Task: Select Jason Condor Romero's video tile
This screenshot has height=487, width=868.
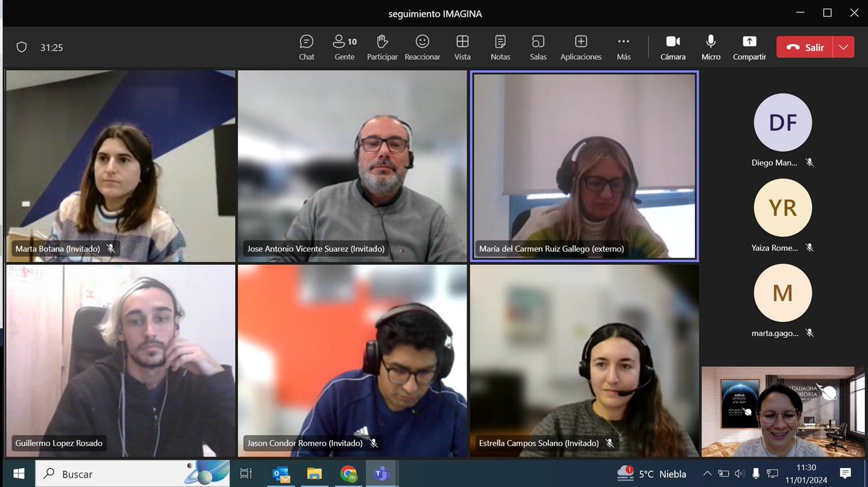Action: [352, 360]
